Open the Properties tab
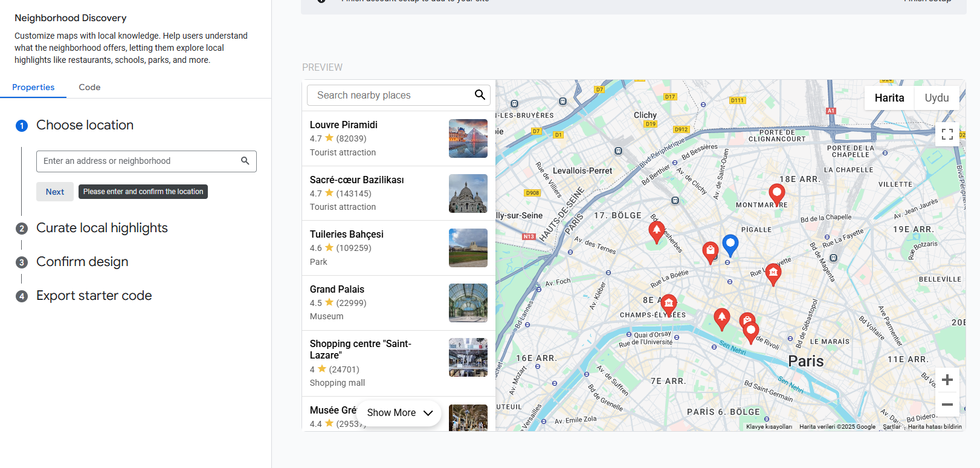Screen dimensions: 980x468 (33, 87)
